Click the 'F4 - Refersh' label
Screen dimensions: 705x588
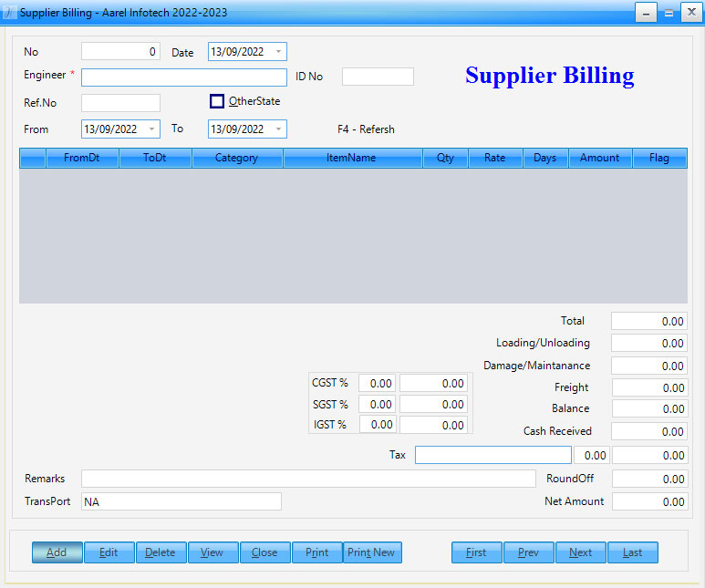(x=366, y=129)
